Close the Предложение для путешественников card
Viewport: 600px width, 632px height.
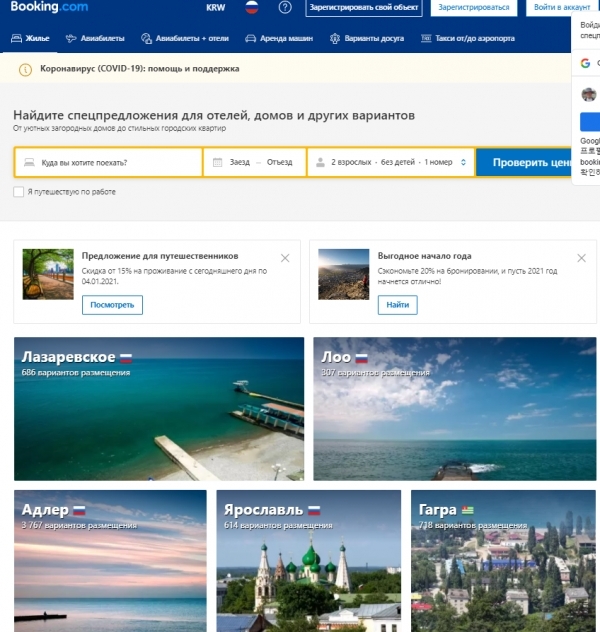point(285,258)
